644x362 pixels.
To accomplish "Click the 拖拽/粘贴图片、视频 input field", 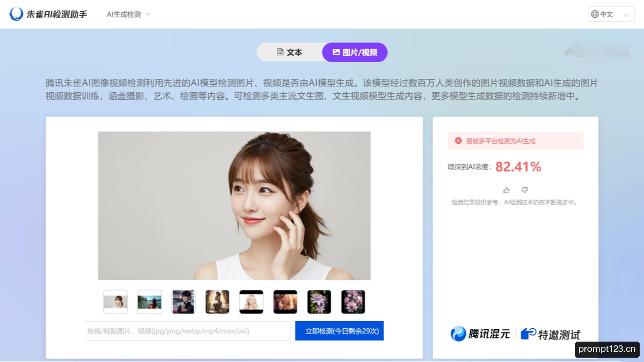I will [x=187, y=331].
